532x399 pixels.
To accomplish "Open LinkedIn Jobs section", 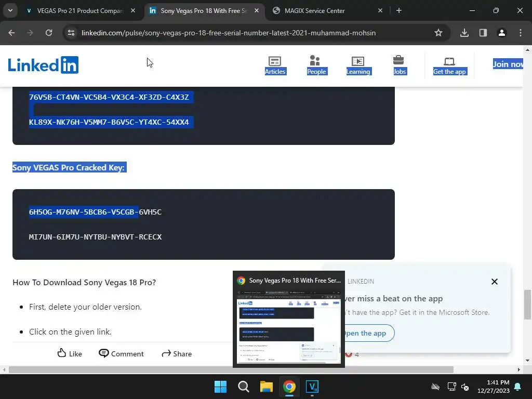I will 400,65.
